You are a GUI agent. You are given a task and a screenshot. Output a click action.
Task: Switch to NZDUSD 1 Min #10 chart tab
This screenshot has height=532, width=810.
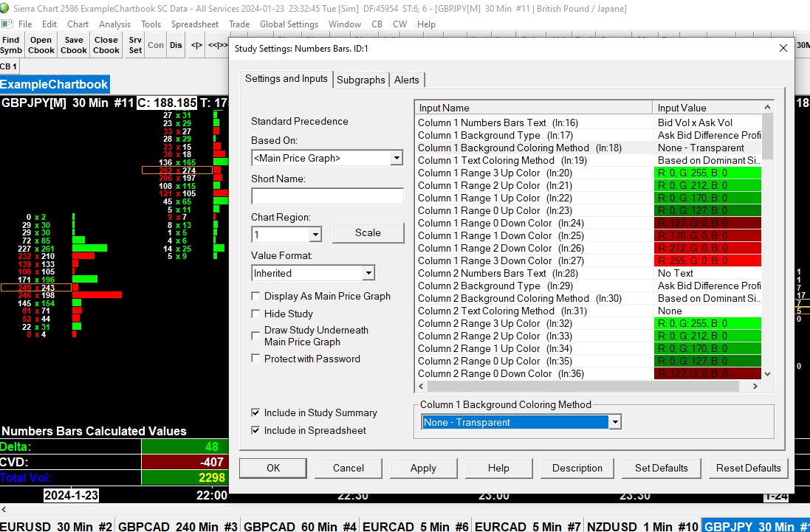(x=642, y=526)
